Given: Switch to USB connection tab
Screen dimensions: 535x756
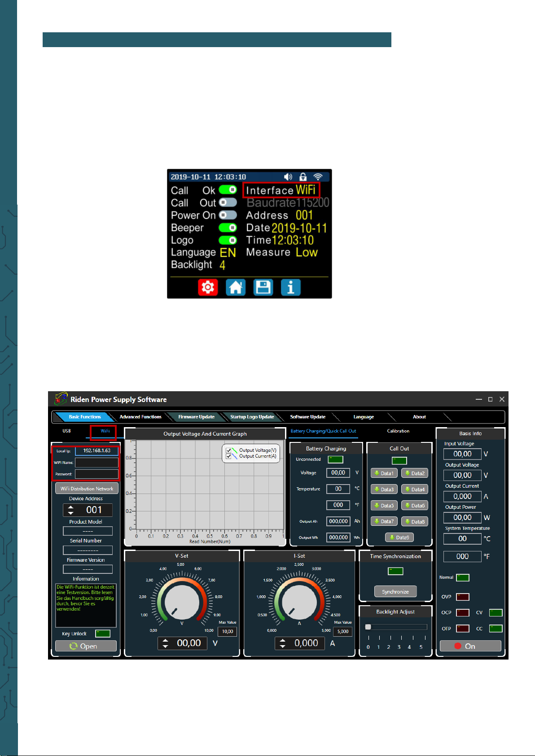Looking at the screenshot, I should 66,431.
